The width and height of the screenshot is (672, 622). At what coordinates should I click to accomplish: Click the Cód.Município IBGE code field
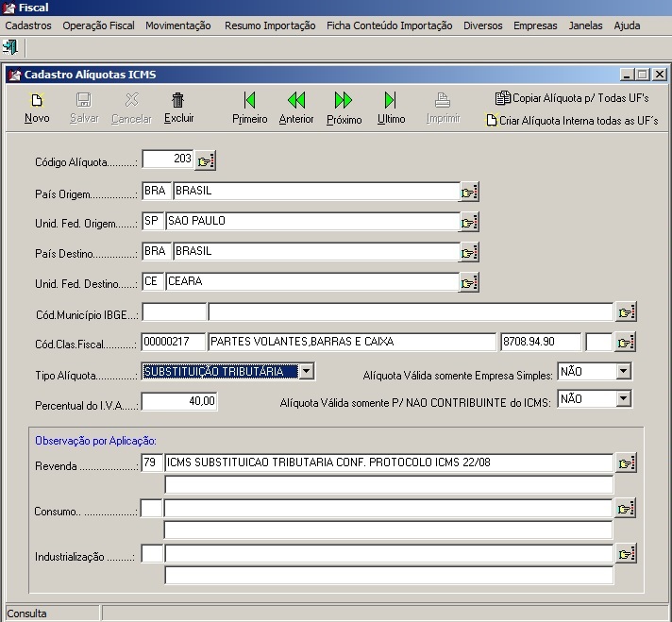(174, 311)
